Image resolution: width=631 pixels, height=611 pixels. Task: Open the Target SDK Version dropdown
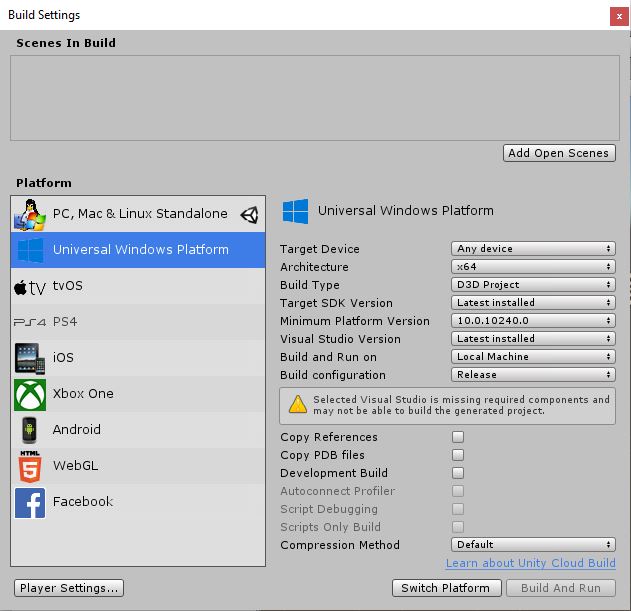[x=533, y=302]
